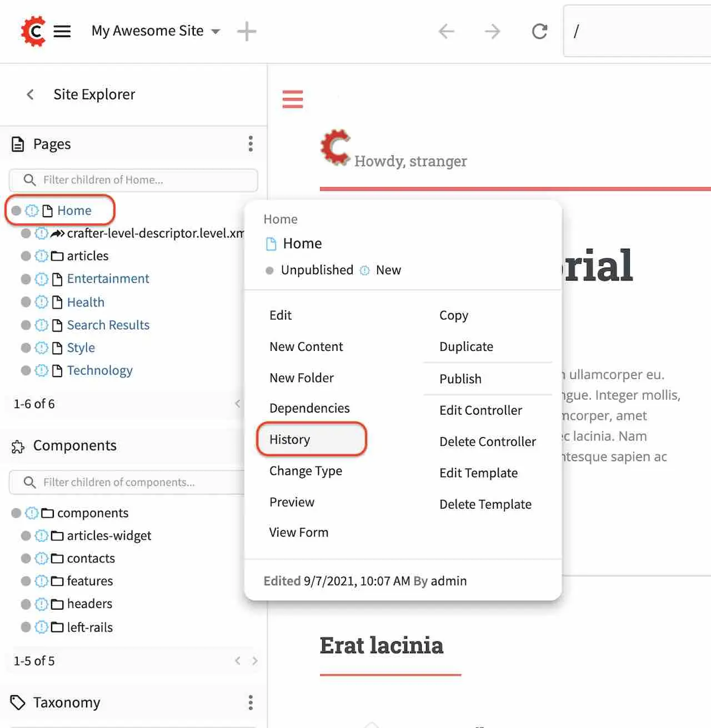Reload the preview with refresh icon

coord(539,31)
